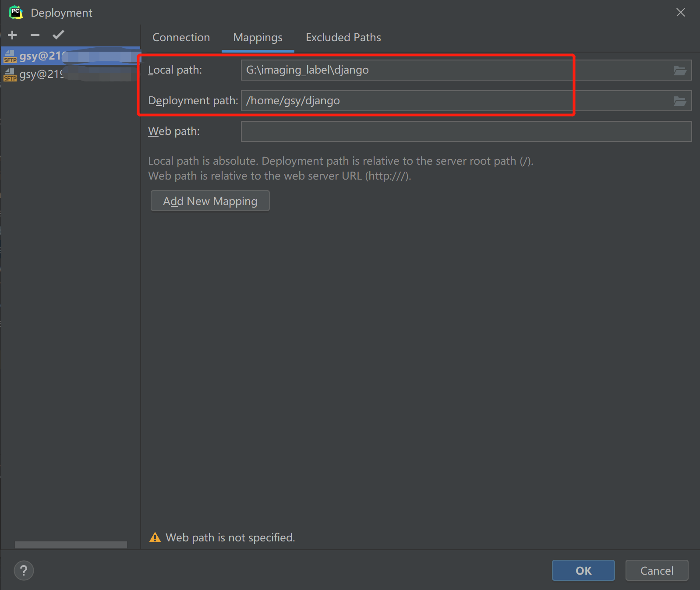Select the first SFTP server gsy@21
Screen dimensions: 700x590
pos(71,56)
